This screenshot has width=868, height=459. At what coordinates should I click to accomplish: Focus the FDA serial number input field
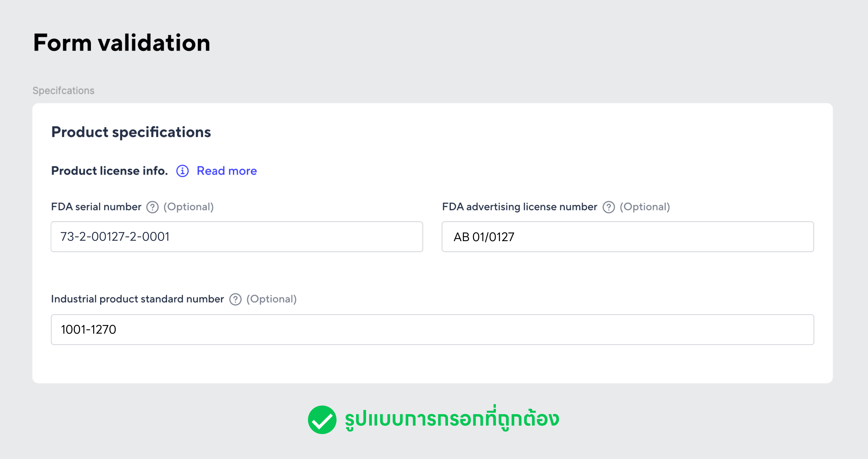pyautogui.click(x=237, y=237)
